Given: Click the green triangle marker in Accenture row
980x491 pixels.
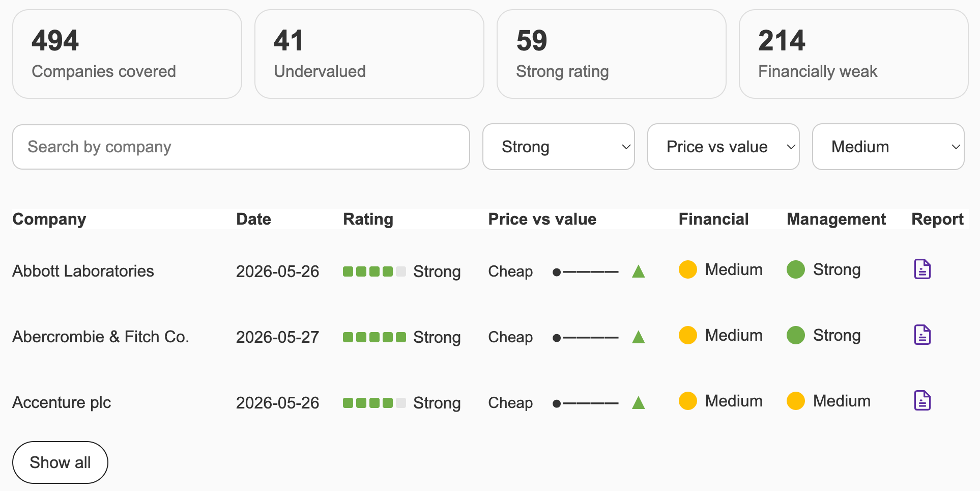Looking at the screenshot, I should [x=638, y=403].
